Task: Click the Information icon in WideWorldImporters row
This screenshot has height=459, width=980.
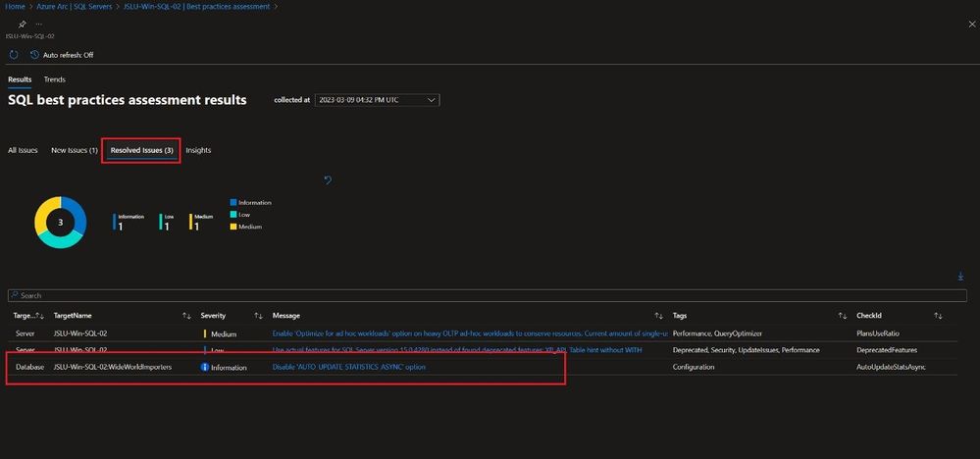Action: pyautogui.click(x=204, y=367)
